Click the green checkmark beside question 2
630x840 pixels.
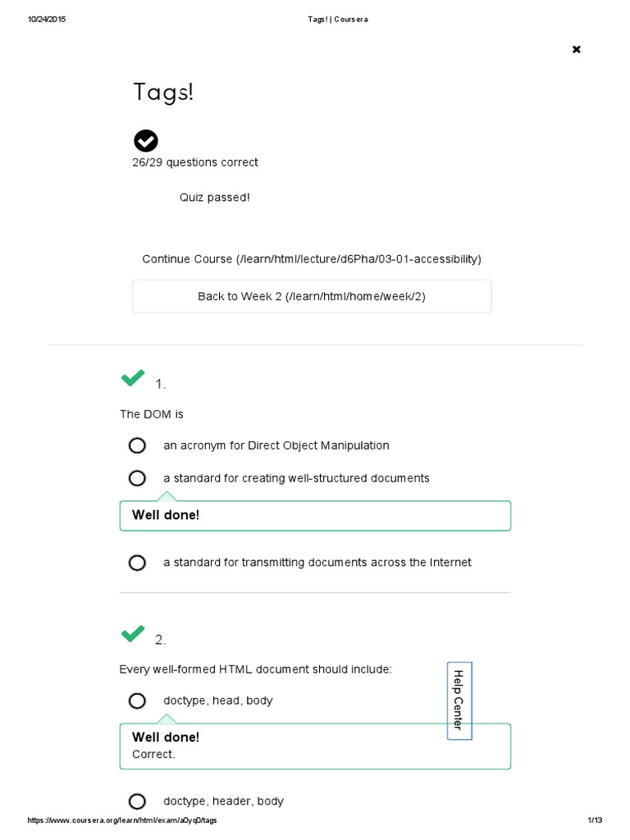(133, 634)
